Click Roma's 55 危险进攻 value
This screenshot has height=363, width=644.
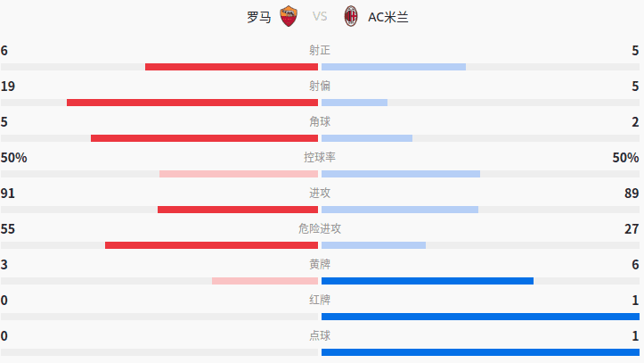pos(8,229)
